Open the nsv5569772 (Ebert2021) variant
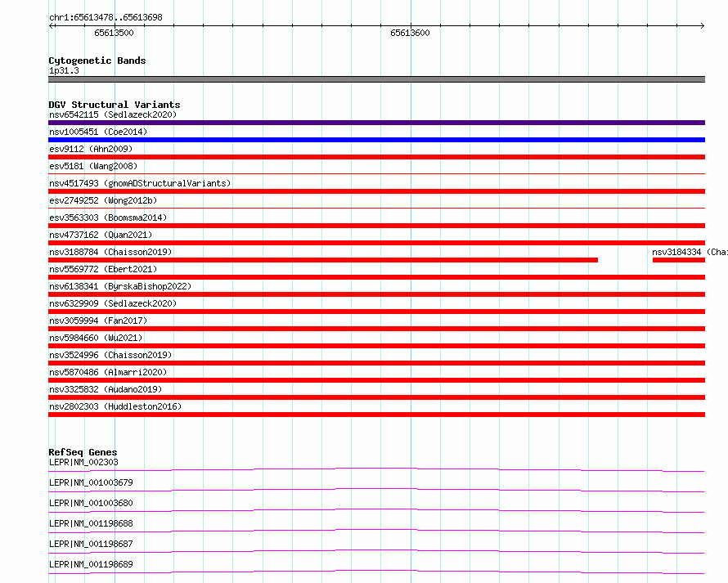 coord(376,277)
